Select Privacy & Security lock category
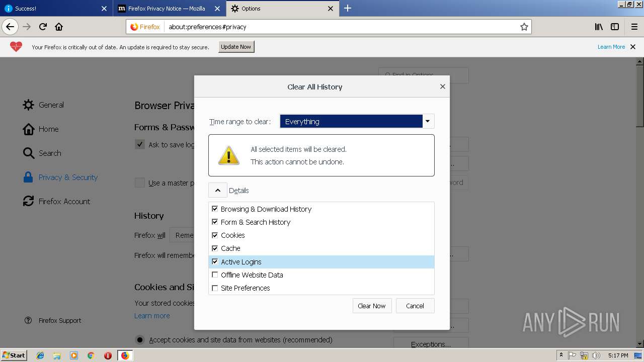The width and height of the screenshot is (644, 362). click(x=60, y=177)
